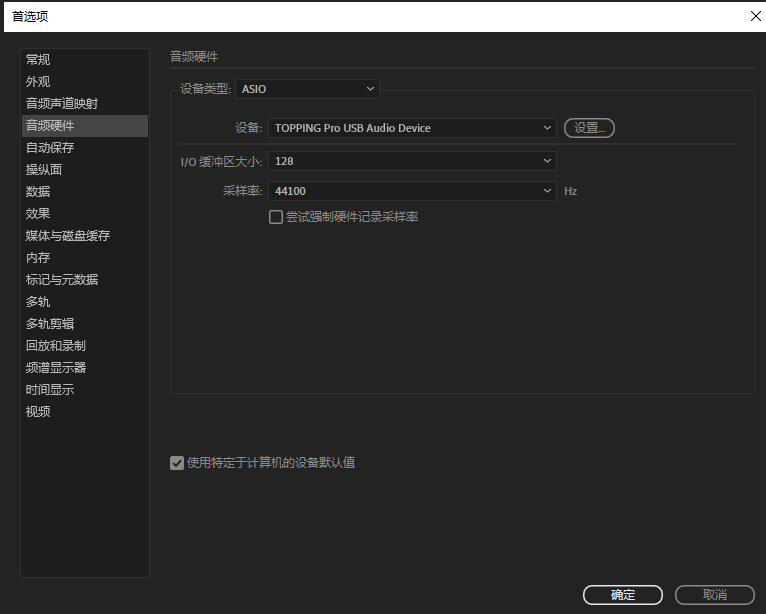Switch to 自动保存 preferences

(x=50, y=148)
